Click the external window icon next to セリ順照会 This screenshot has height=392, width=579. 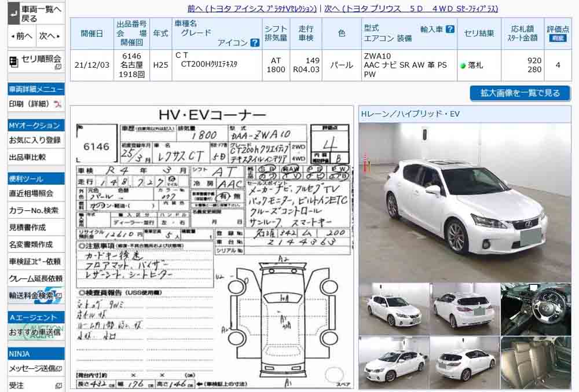58,67
